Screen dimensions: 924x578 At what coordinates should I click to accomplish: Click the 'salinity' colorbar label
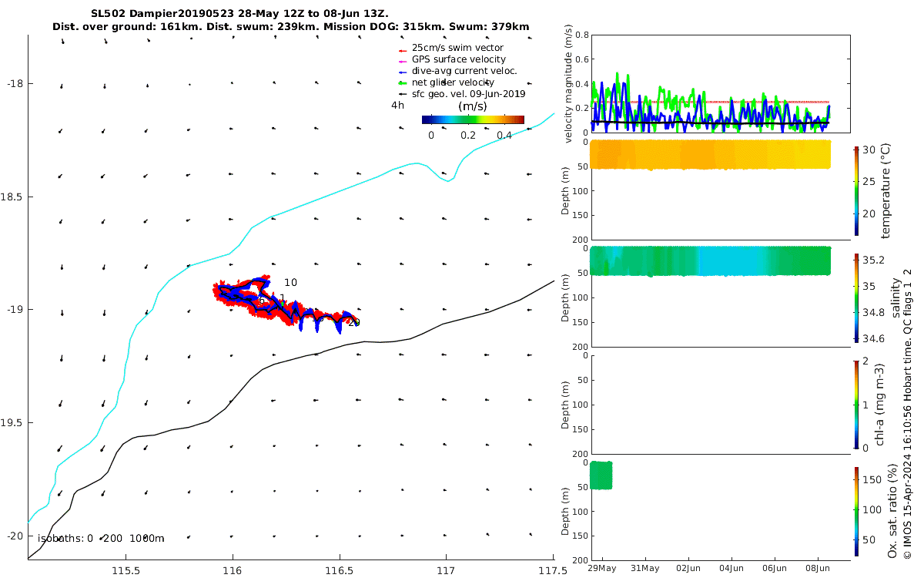tap(896, 298)
